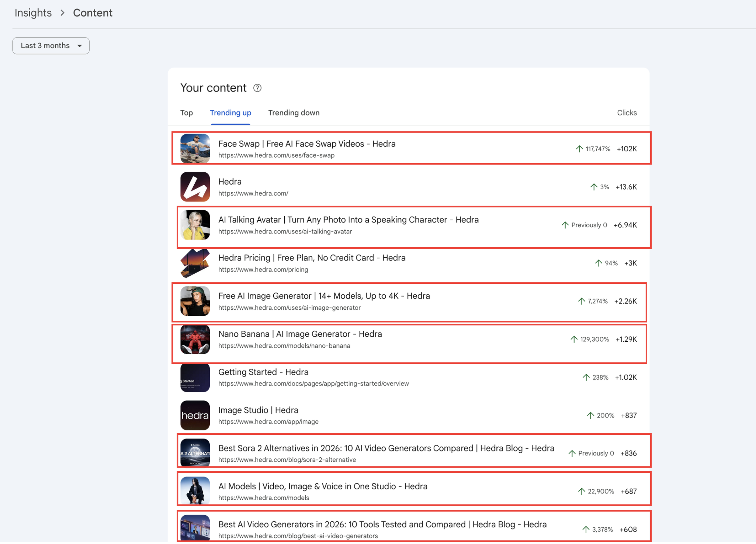Click up arrow in Sora 2 Alternatives row

[572, 454]
